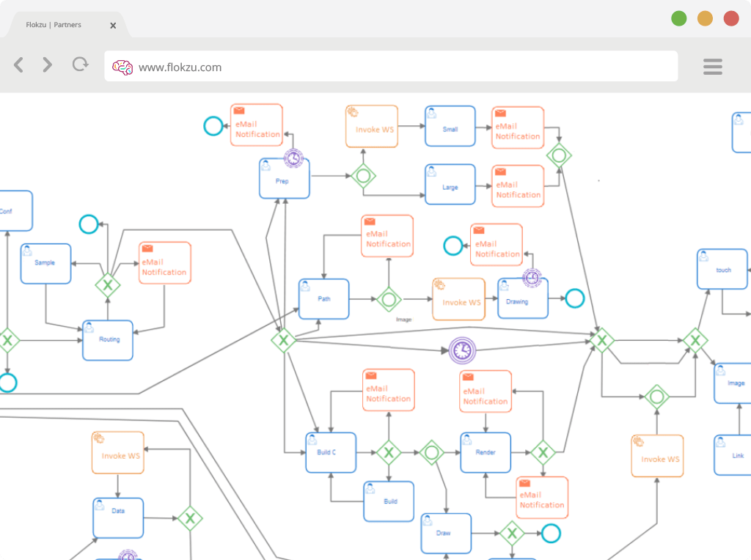Select the purple timer event in the center
Image resolution: width=751 pixels, height=560 pixels.
tap(462, 350)
